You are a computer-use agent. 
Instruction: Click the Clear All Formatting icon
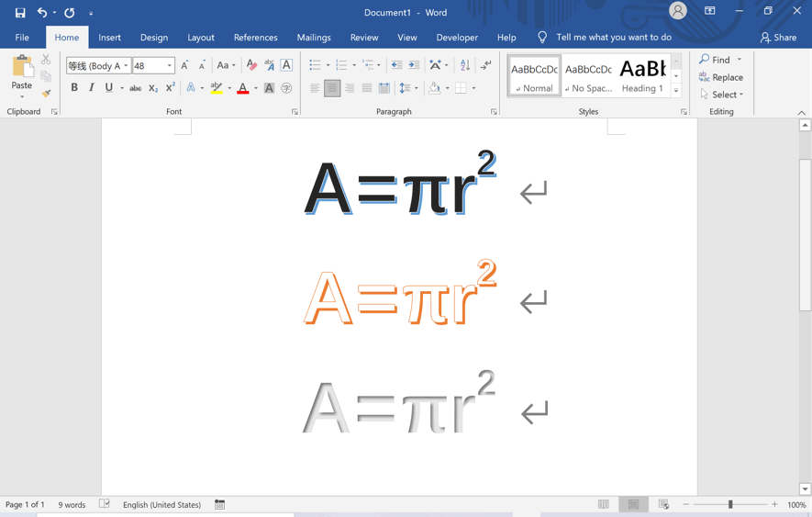point(251,65)
